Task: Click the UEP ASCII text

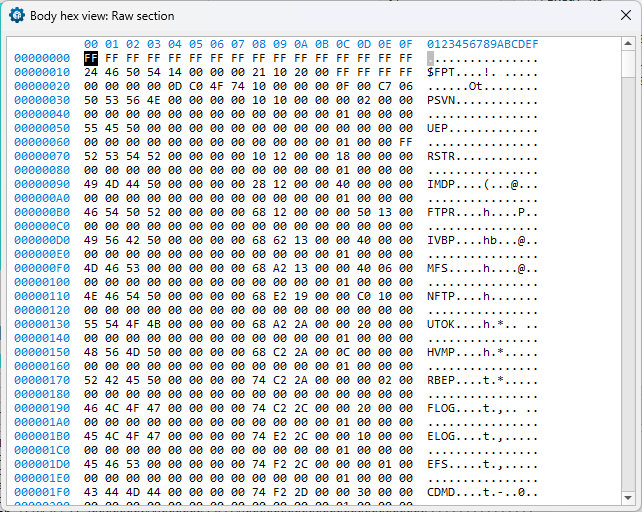Action: 437,128
